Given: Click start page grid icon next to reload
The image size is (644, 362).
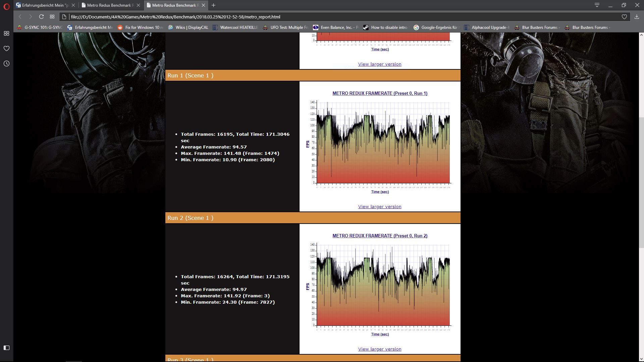Looking at the screenshot, I should 52,17.
